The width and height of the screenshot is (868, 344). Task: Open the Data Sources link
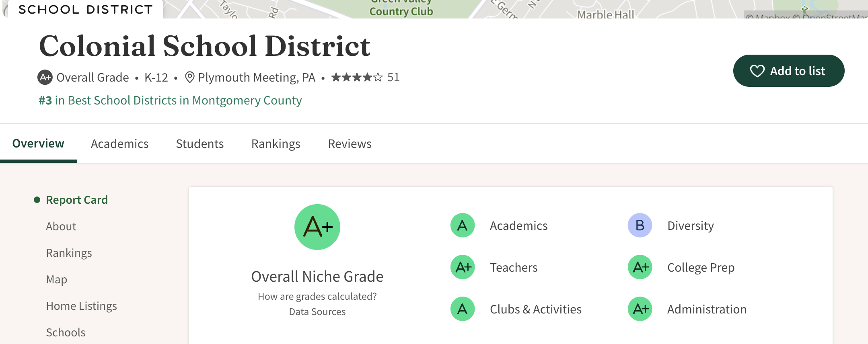317,312
